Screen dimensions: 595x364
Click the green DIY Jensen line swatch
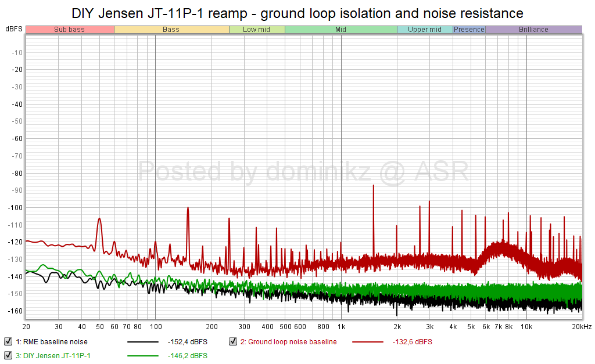[x=143, y=356]
